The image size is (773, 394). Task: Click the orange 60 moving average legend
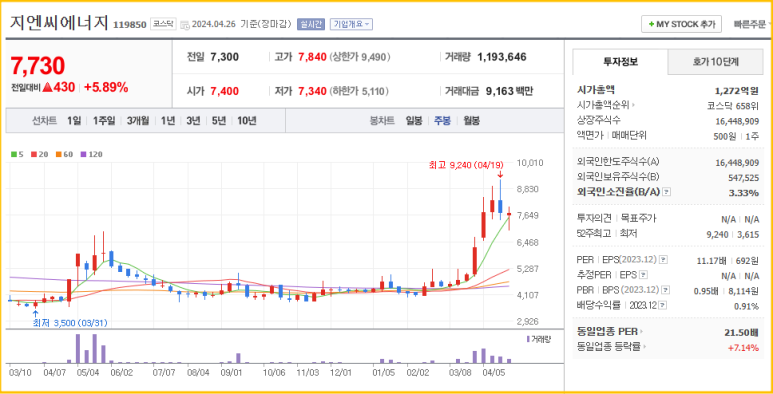[x=64, y=154]
